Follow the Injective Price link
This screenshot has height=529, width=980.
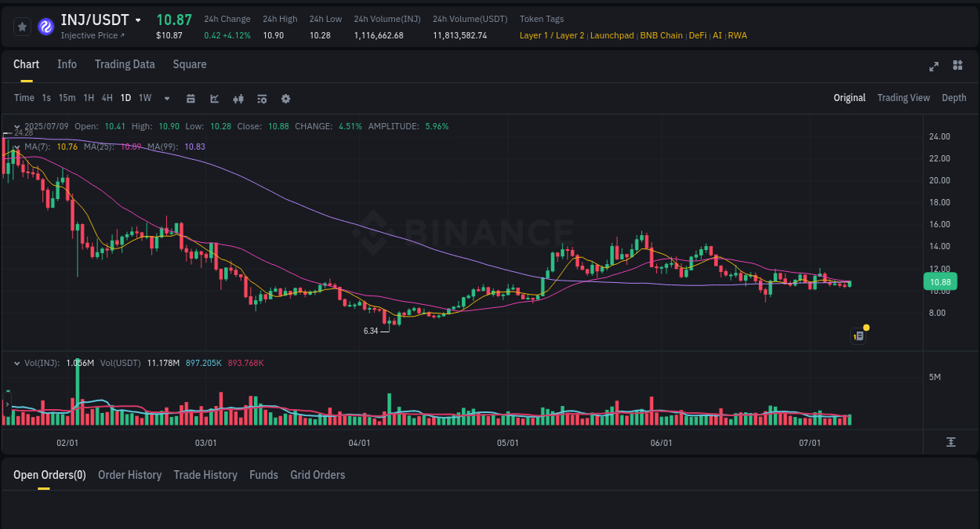89,35
